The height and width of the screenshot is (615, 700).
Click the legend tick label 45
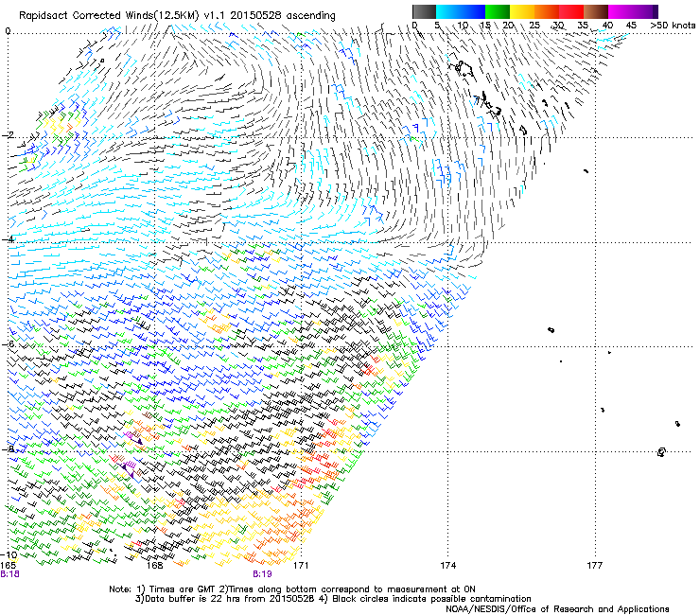(x=631, y=26)
